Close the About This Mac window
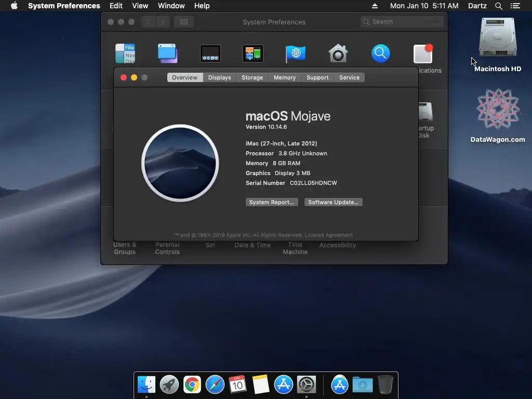 click(124, 78)
